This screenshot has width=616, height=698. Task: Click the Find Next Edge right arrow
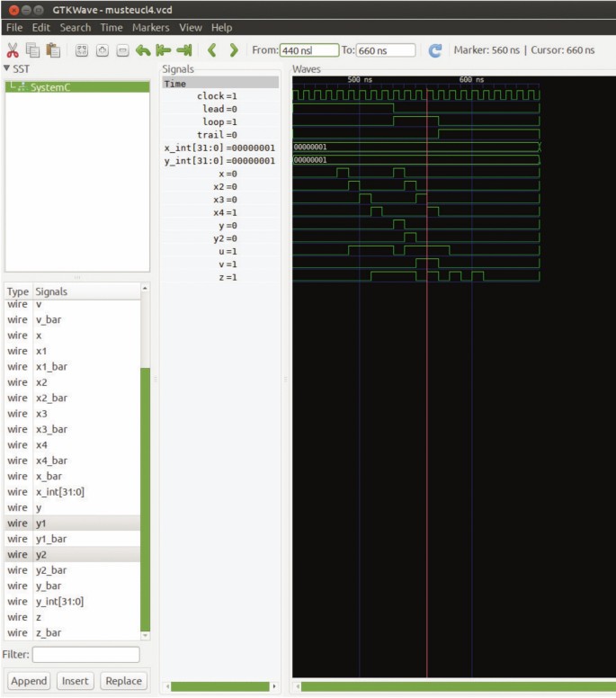point(233,50)
